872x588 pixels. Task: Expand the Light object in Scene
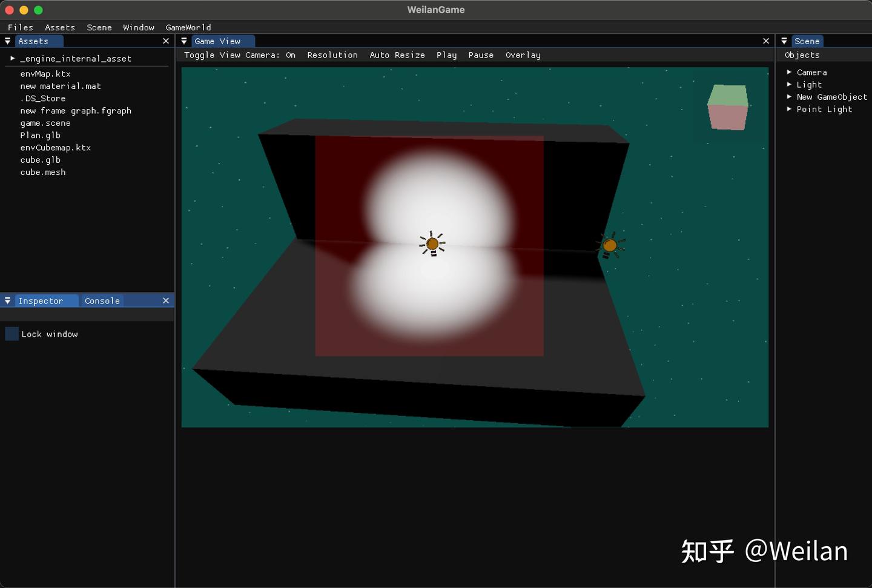click(x=789, y=85)
